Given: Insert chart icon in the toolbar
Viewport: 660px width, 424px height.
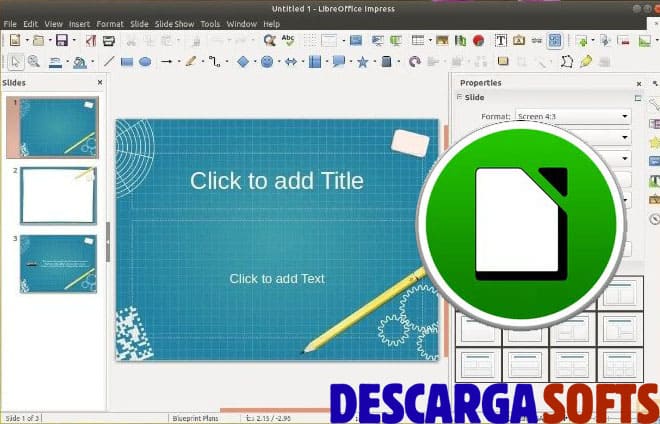Looking at the screenshot, I should click(460, 40).
